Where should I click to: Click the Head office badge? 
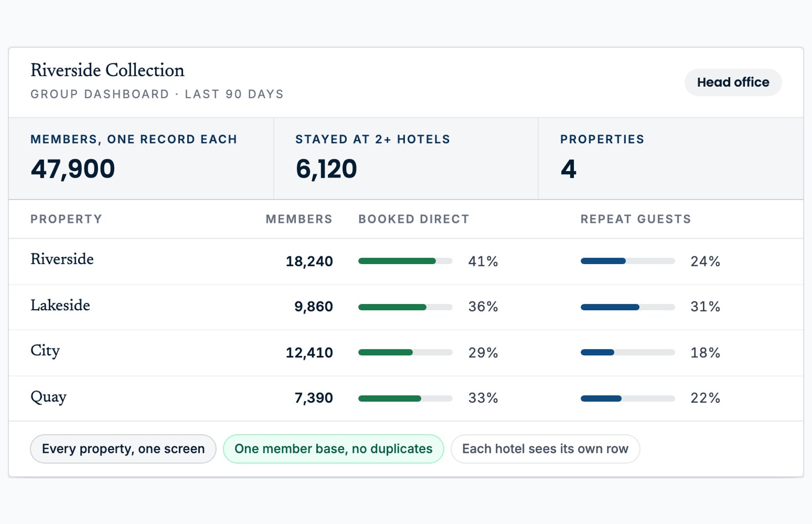733,82
